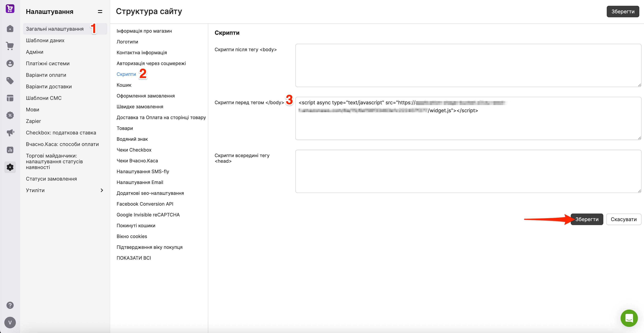
Task: Go to Кошик section
Action: point(124,85)
